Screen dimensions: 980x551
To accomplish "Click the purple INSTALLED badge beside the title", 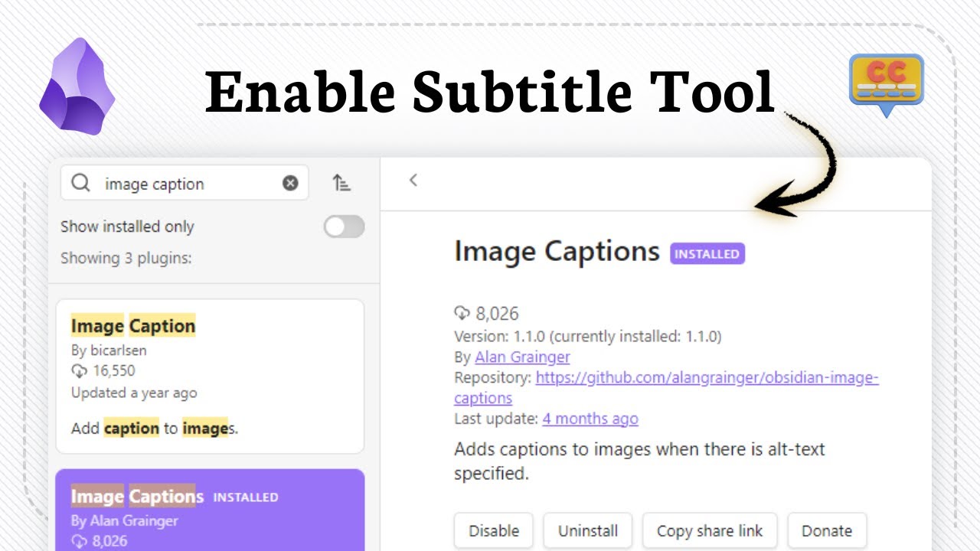I will coord(707,253).
